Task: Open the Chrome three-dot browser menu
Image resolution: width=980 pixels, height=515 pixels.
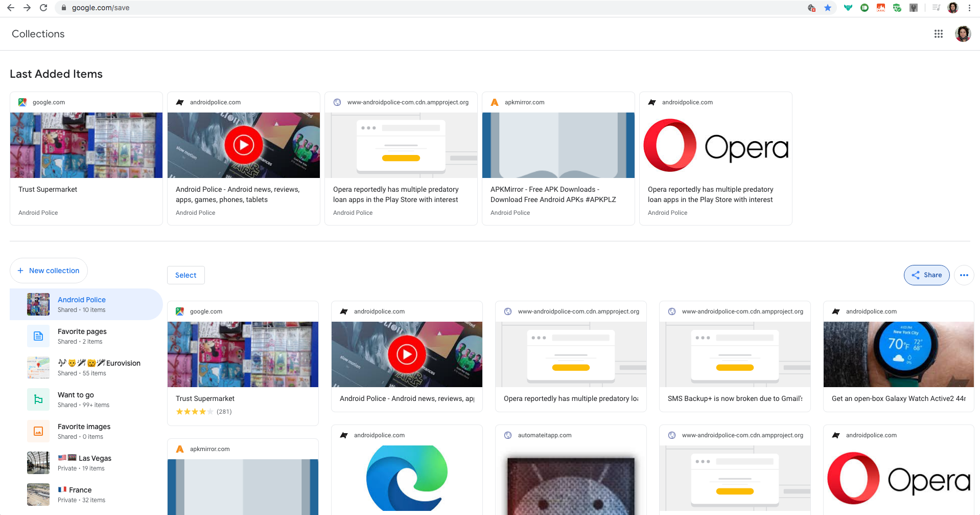Action: pyautogui.click(x=969, y=8)
